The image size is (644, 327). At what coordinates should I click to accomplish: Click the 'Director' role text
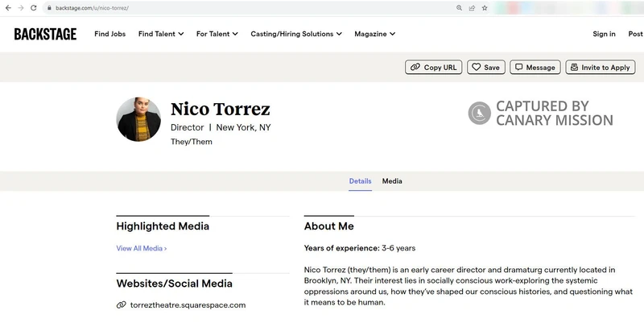click(x=188, y=127)
